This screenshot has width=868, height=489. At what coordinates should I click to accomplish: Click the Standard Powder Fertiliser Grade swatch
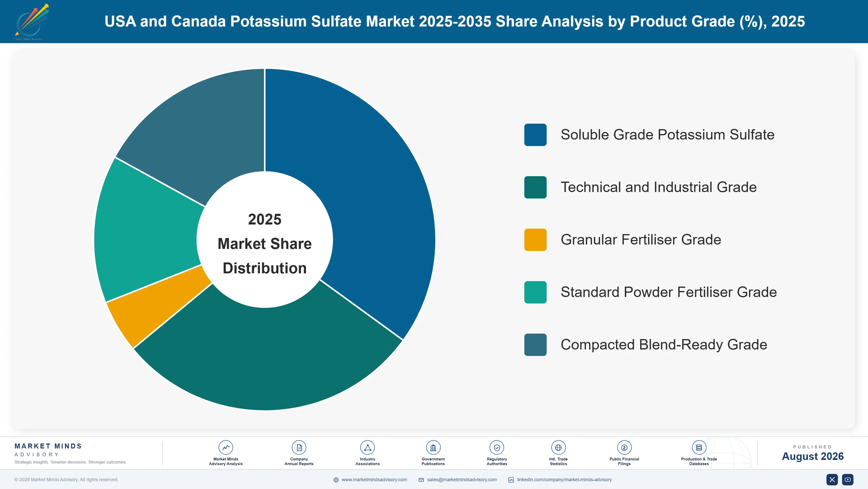pos(535,292)
